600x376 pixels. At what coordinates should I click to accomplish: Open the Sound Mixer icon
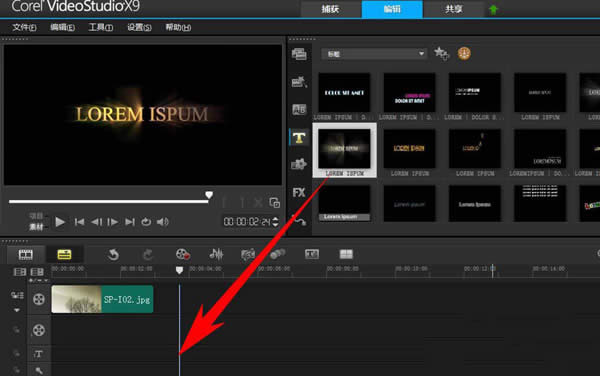coord(216,254)
